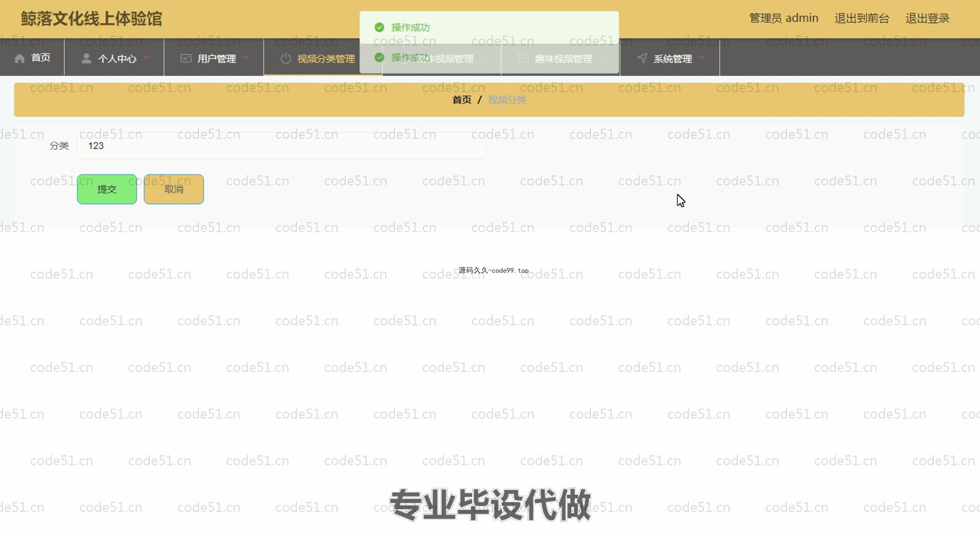This screenshot has width=980, height=533.
Task: Expand the 趣味视频管理 dropdown arrow
Action: tap(602, 58)
